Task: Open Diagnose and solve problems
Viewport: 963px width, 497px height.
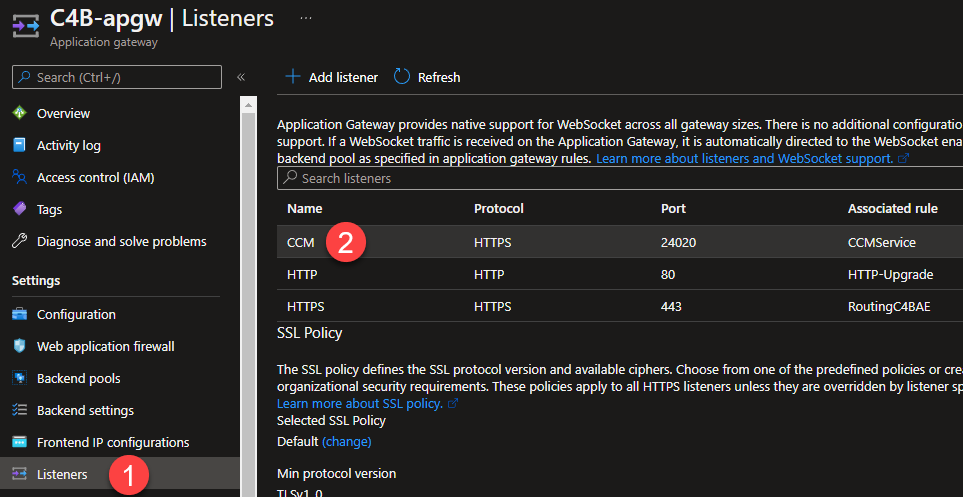Action: pyautogui.click(x=122, y=241)
